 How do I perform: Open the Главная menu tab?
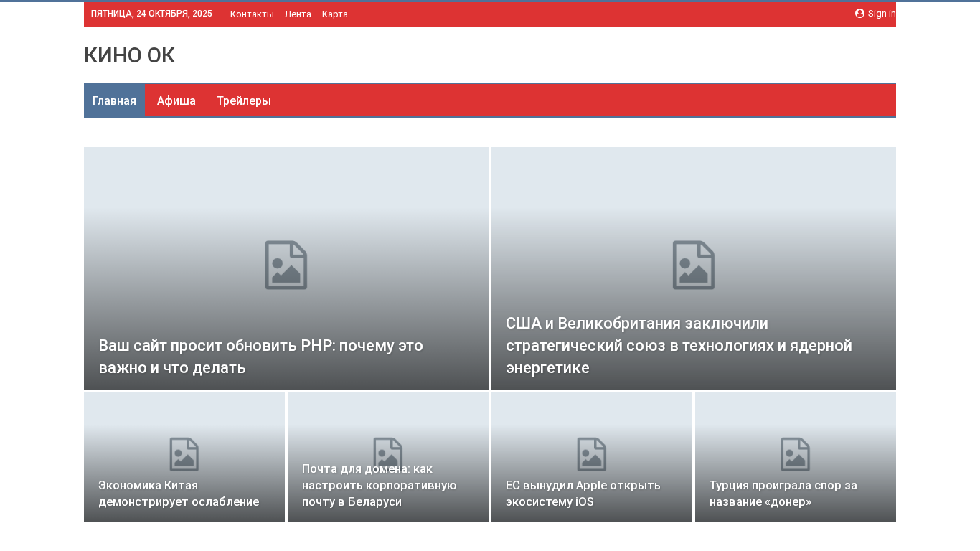(x=114, y=100)
